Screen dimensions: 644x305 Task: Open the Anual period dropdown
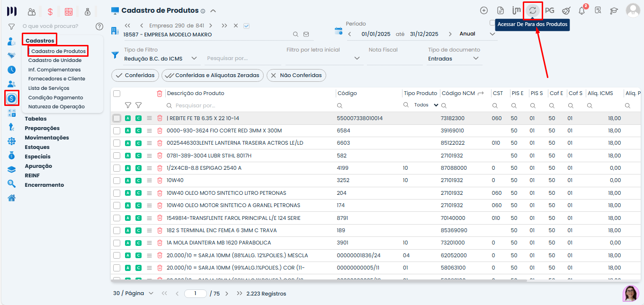click(476, 34)
